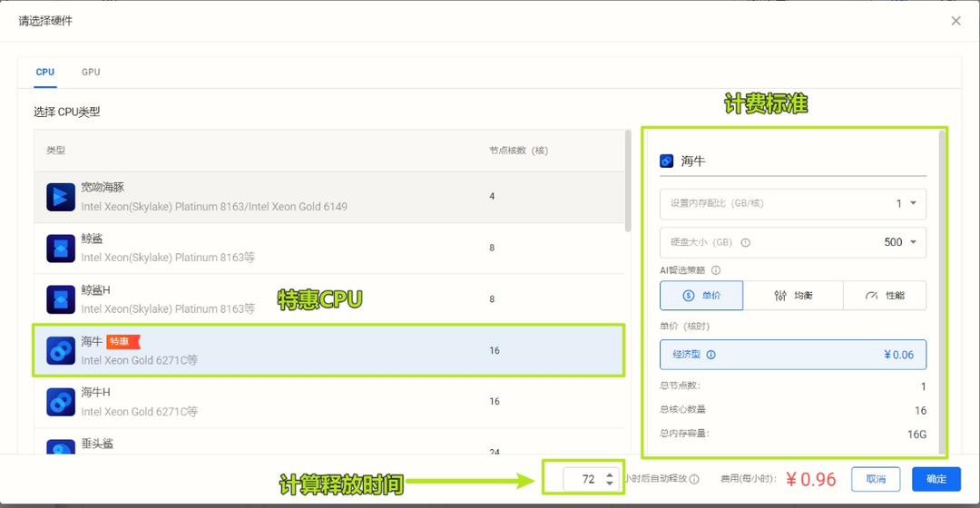Click the 鲸鲨 CPU icon
The height and width of the screenshot is (508, 980).
tap(61, 248)
